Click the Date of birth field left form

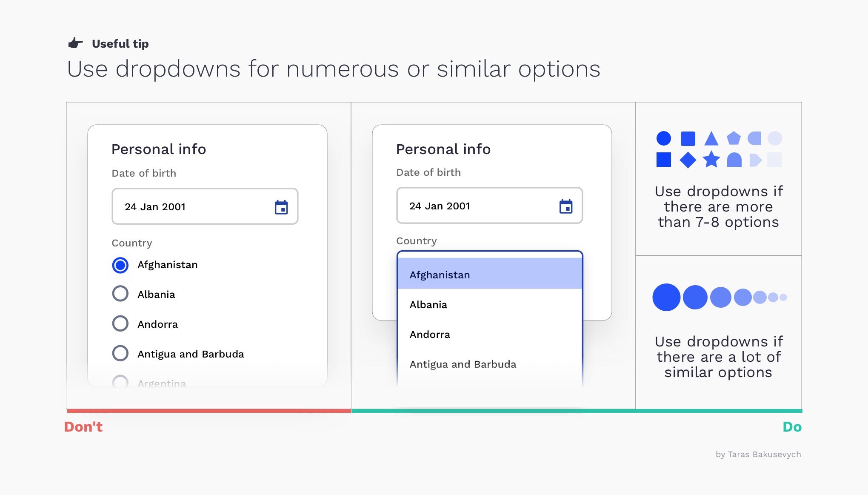click(205, 206)
